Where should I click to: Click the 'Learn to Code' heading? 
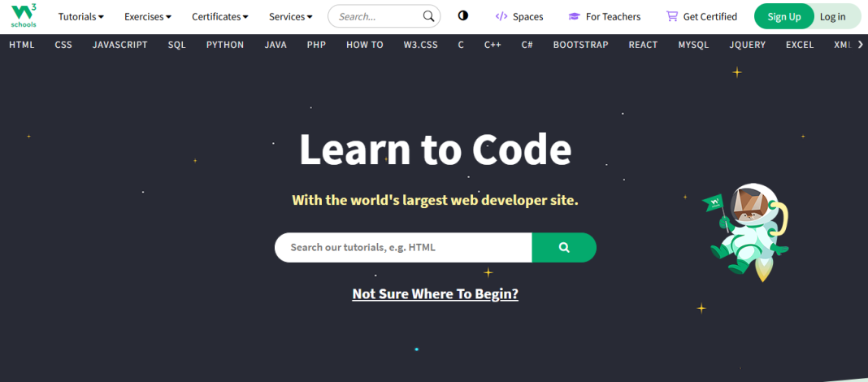point(435,150)
